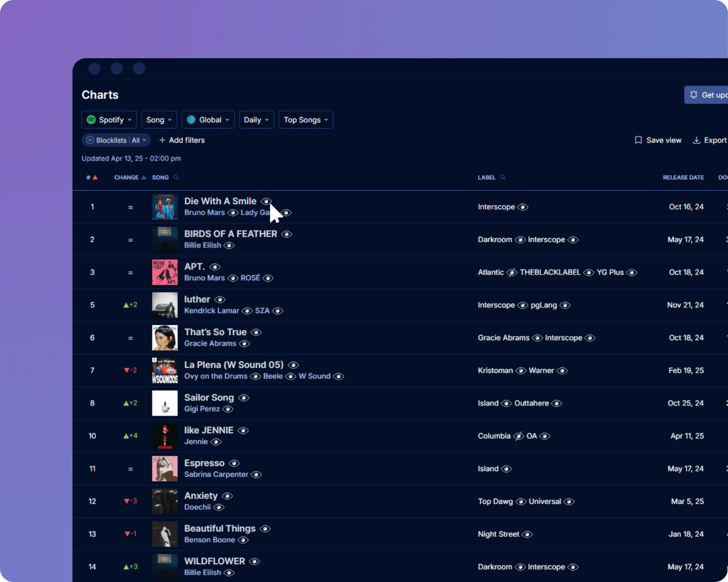Click the sort arrow beside the CHANGE header
Viewport: 728px width, 582px height.
pos(142,177)
